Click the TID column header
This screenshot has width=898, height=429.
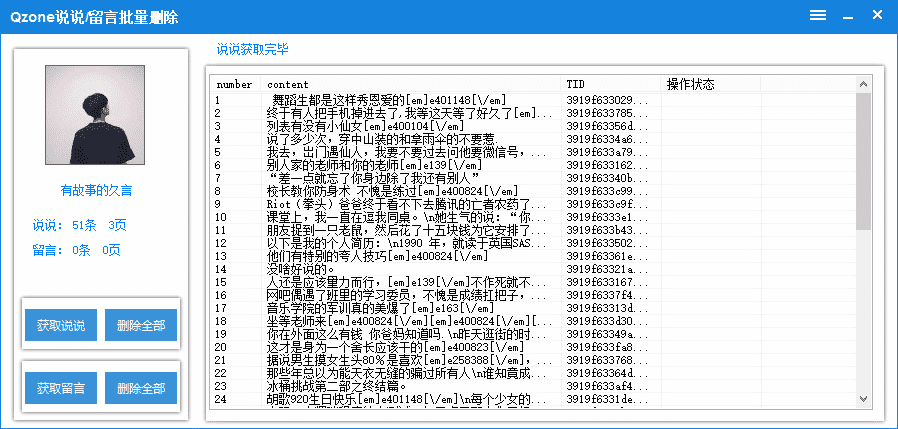point(610,84)
